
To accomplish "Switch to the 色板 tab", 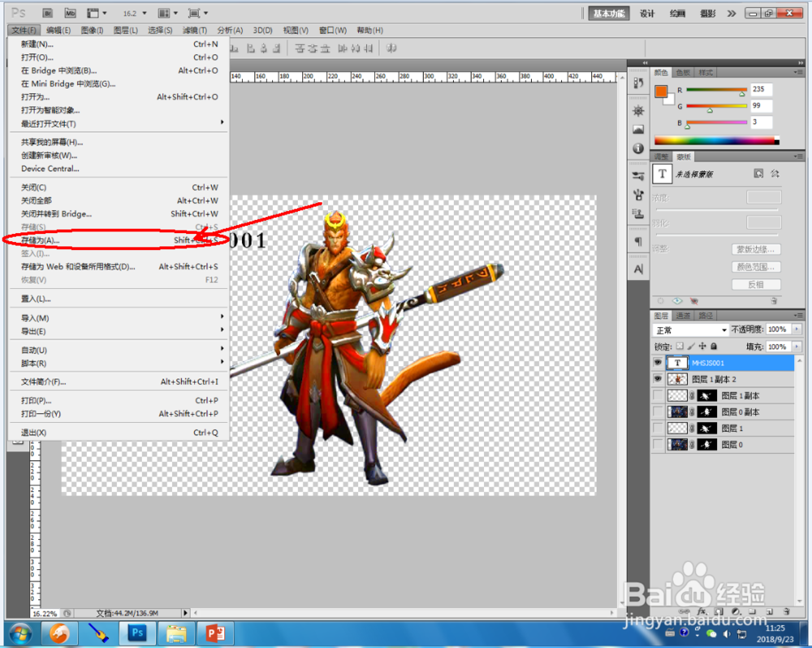I will pos(683,72).
